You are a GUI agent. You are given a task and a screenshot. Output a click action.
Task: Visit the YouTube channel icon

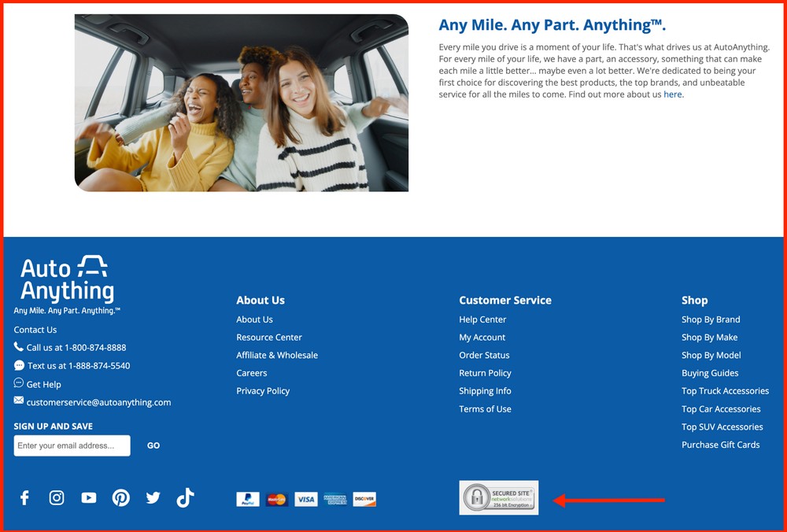pos(89,497)
